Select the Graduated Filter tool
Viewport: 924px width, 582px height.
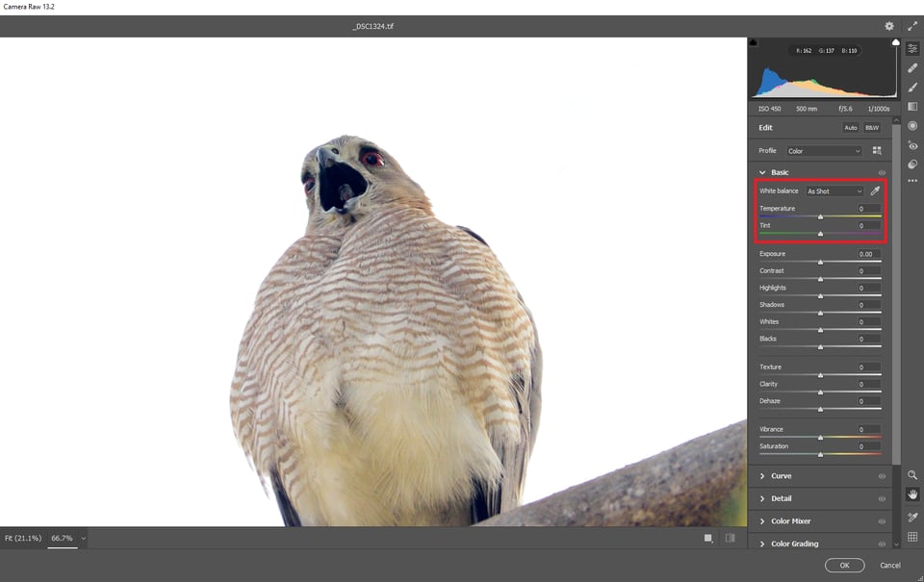912,107
